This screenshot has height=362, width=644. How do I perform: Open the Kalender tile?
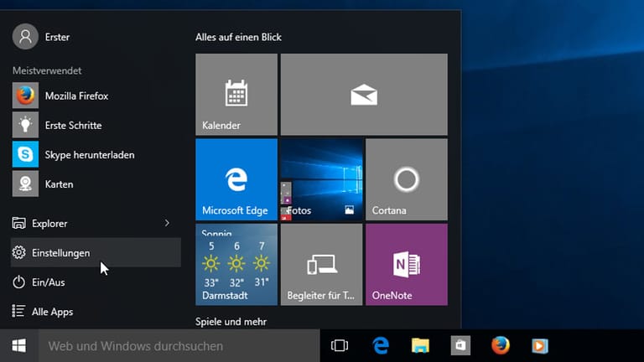(x=236, y=95)
